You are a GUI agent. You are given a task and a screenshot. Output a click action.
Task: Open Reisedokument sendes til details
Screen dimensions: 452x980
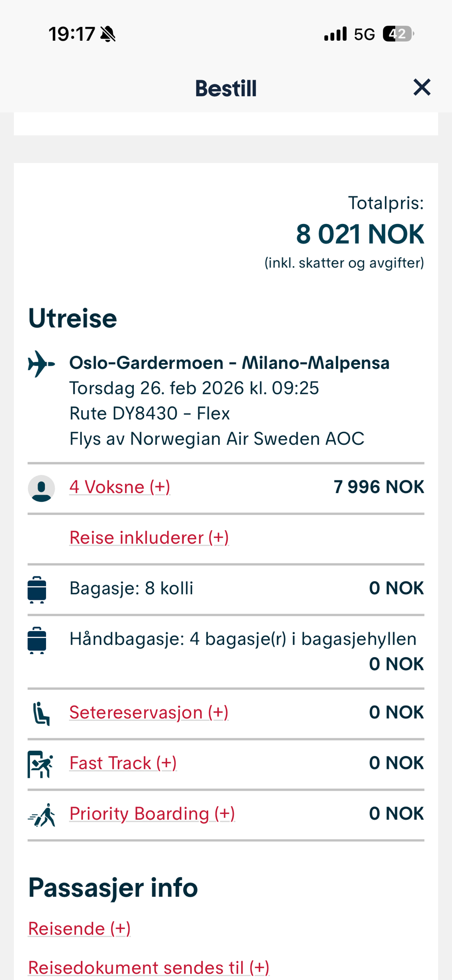[149, 968]
